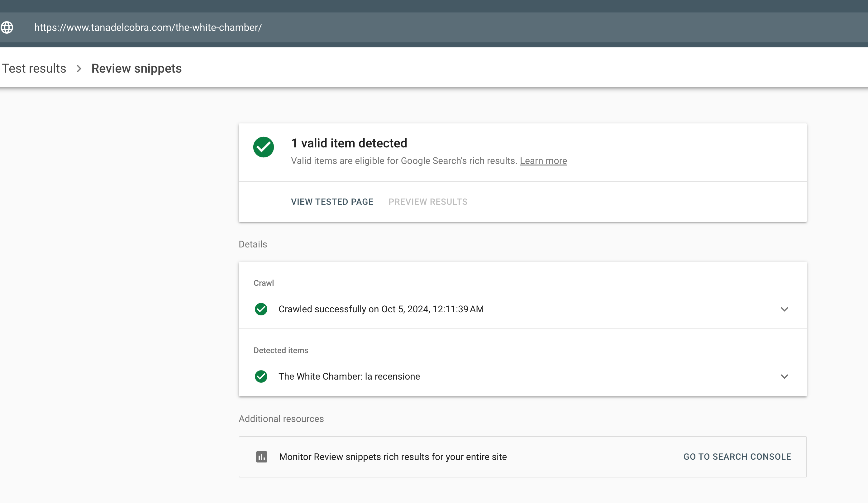
Task: Go back to Test results breadcrumb
Action: coord(34,68)
